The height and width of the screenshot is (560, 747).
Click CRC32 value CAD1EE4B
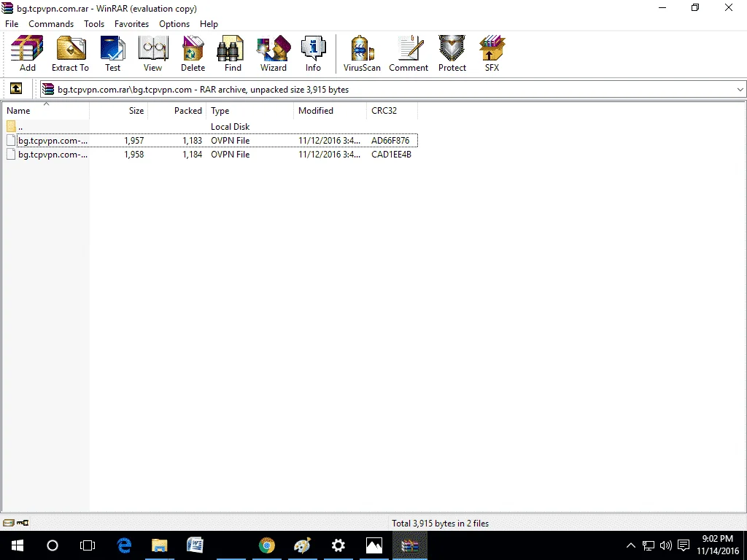point(391,155)
